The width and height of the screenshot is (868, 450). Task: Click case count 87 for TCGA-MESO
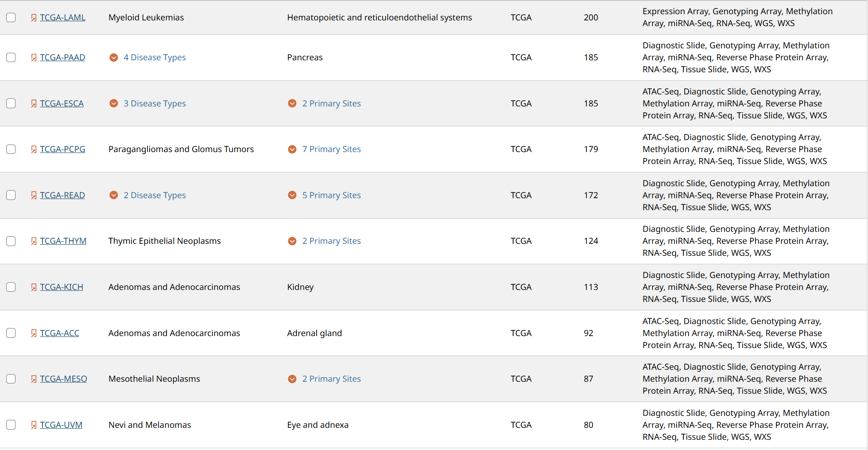(x=589, y=379)
